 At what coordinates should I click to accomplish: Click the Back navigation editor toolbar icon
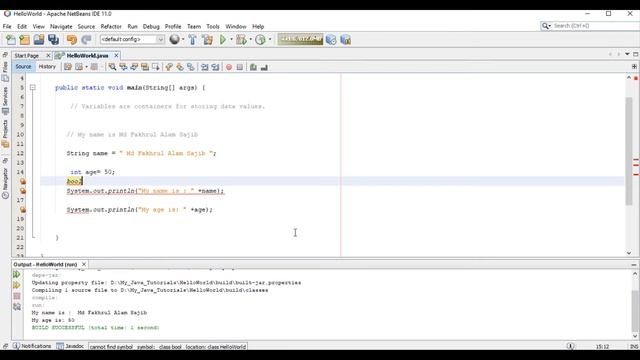click(x=79, y=67)
